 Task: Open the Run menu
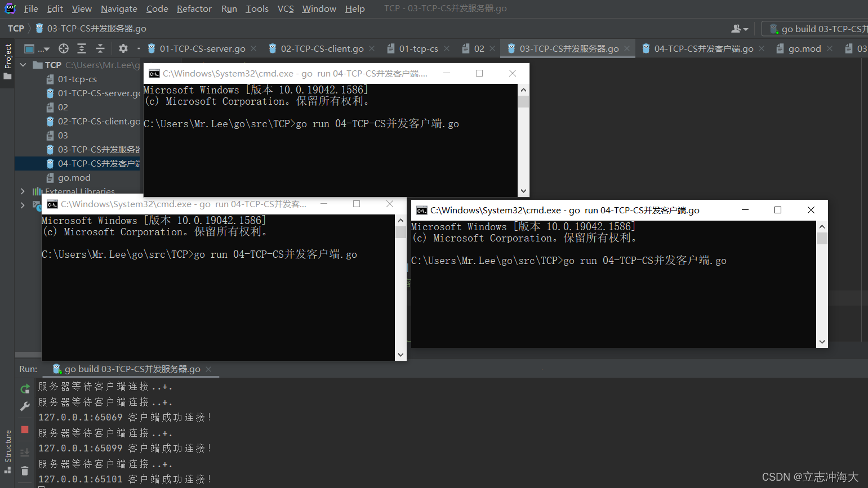click(x=229, y=8)
